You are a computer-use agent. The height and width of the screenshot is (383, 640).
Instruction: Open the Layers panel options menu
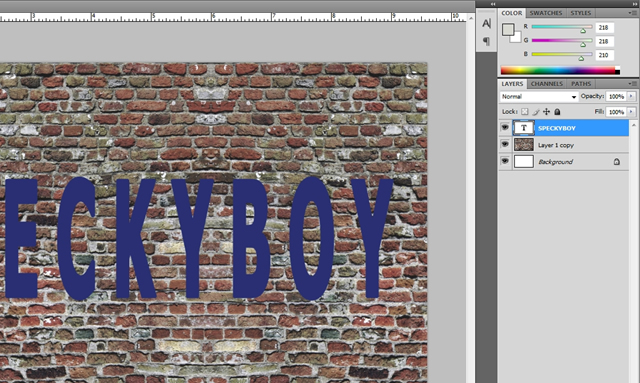click(633, 84)
